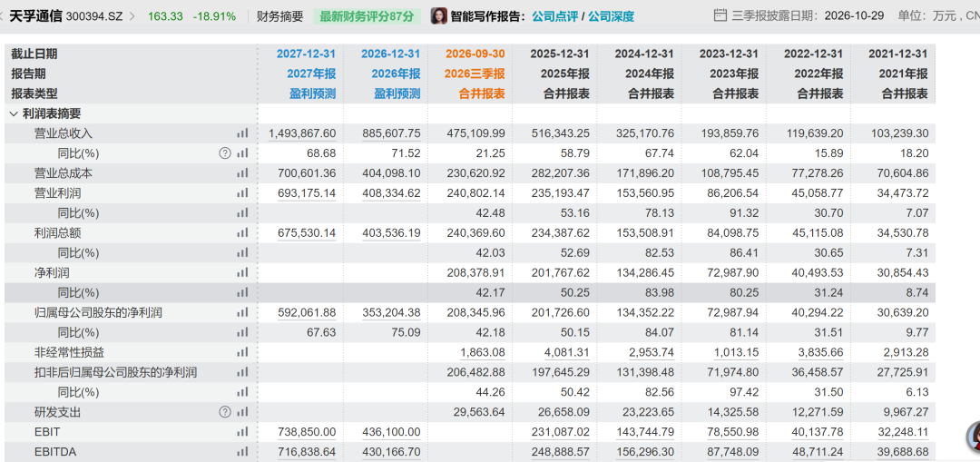Click 2027 forecast revenue 1,493,867.60

[302, 133]
